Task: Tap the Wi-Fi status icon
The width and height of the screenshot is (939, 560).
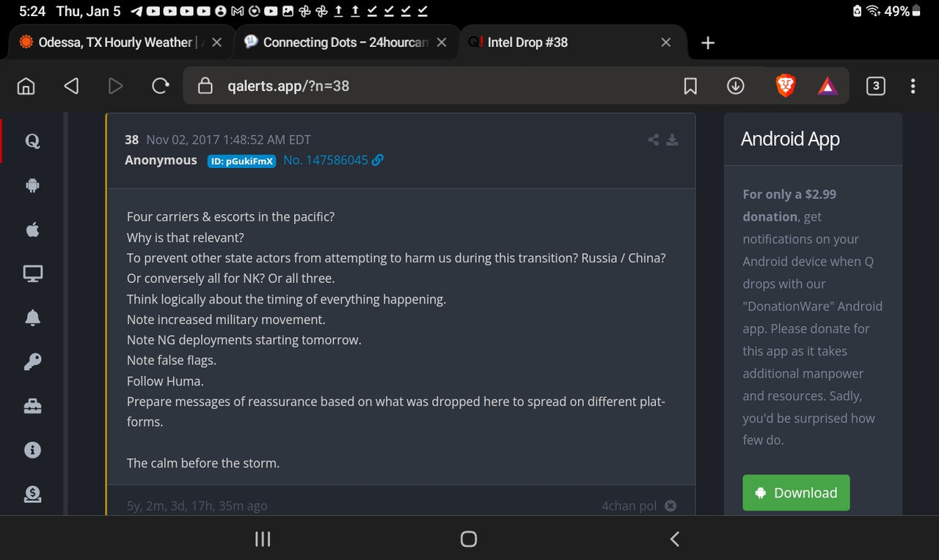Action: tap(874, 11)
